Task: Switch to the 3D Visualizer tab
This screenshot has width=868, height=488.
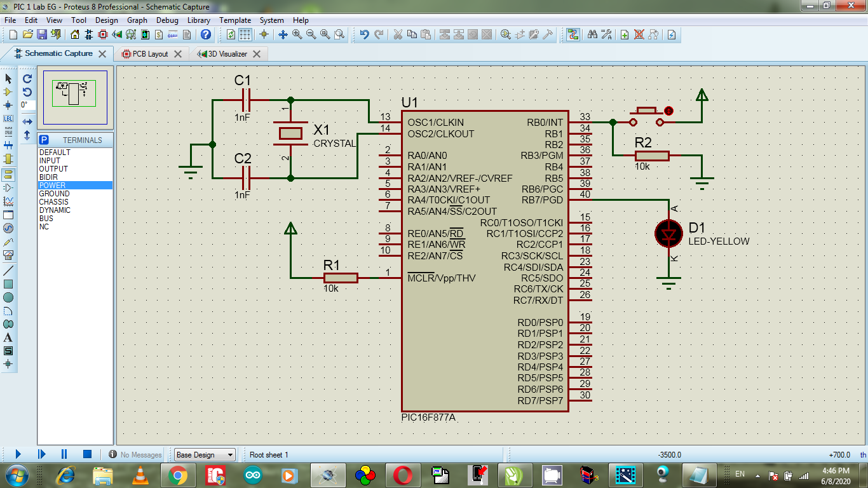Action: pyautogui.click(x=227, y=54)
